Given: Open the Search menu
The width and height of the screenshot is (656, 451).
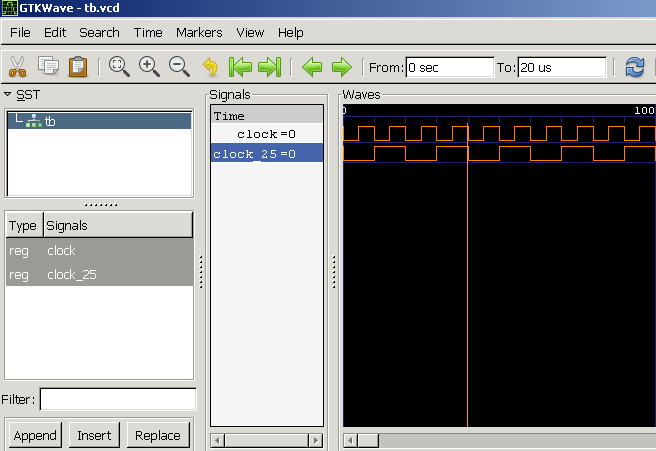Looking at the screenshot, I should [99, 32].
